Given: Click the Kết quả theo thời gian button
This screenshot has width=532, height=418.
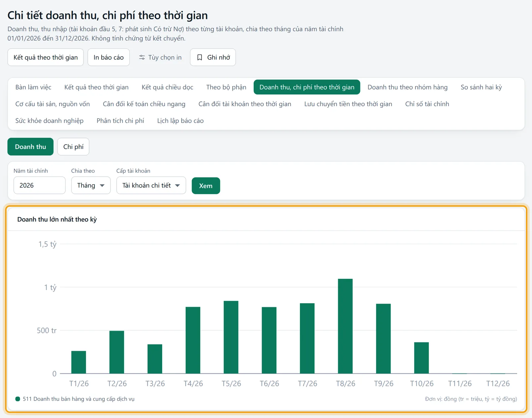Looking at the screenshot, I should [x=46, y=57].
